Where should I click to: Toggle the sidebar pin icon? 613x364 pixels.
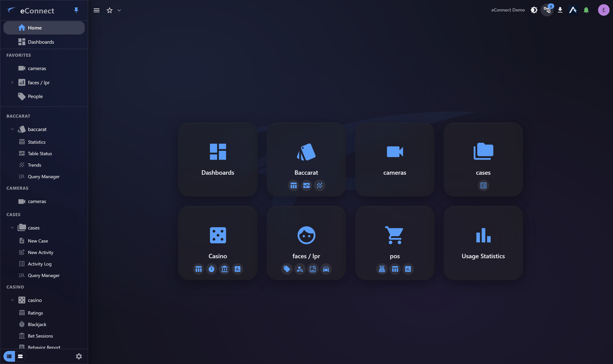[x=76, y=10]
